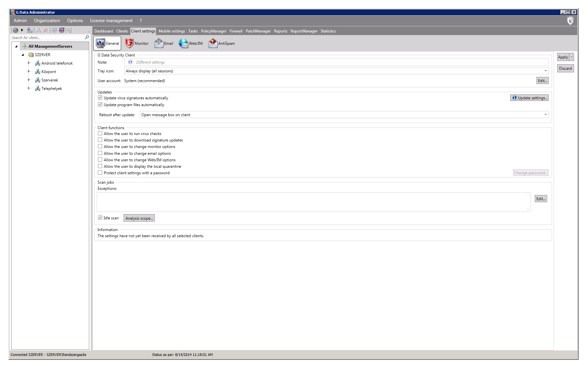Click the magnifier search icon
This screenshot has width=588, height=366.
point(87,37)
